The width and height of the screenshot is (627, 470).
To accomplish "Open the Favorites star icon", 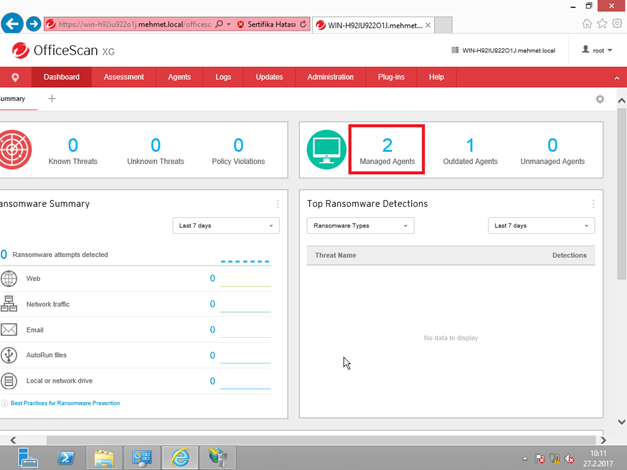I will pyautogui.click(x=602, y=24).
